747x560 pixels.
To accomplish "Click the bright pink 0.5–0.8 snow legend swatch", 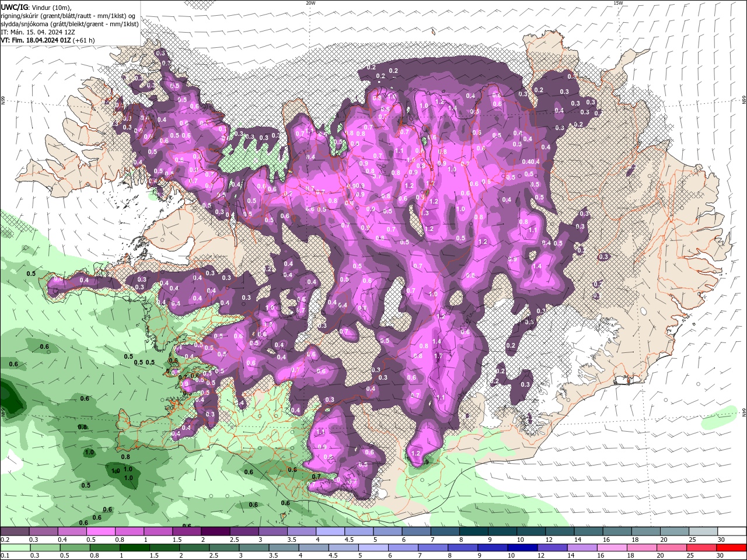I will click(x=100, y=531).
